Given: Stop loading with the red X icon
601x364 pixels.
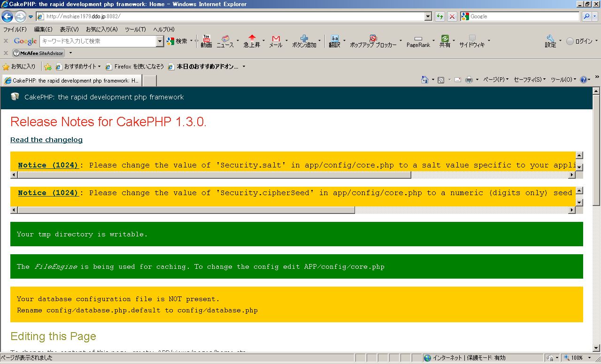Looking at the screenshot, I should point(452,16).
